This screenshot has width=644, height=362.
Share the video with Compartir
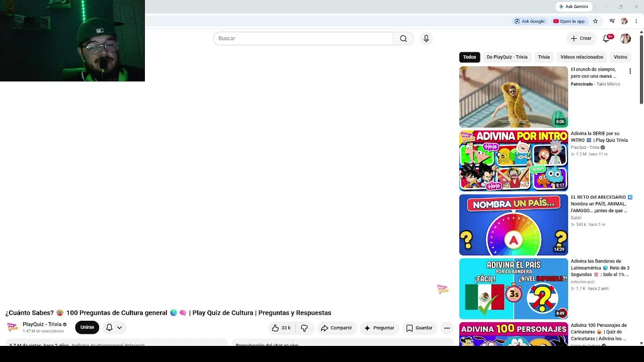[x=337, y=328]
